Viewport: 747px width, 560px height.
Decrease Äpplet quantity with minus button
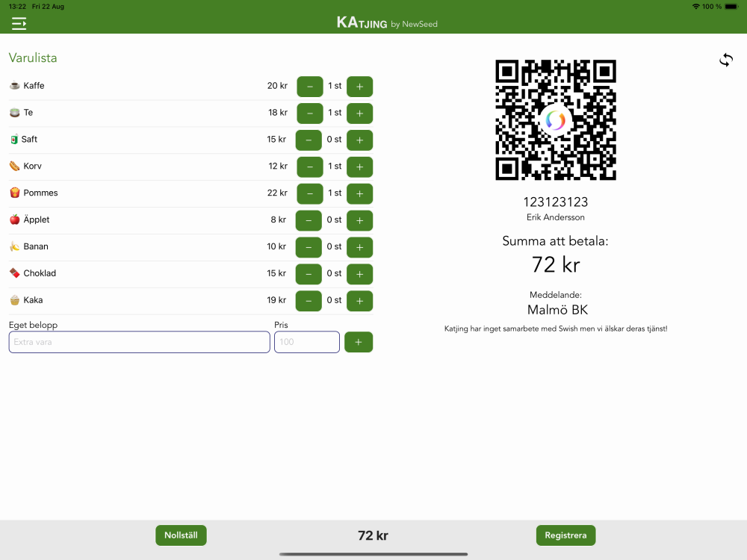[x=309, y=220]
